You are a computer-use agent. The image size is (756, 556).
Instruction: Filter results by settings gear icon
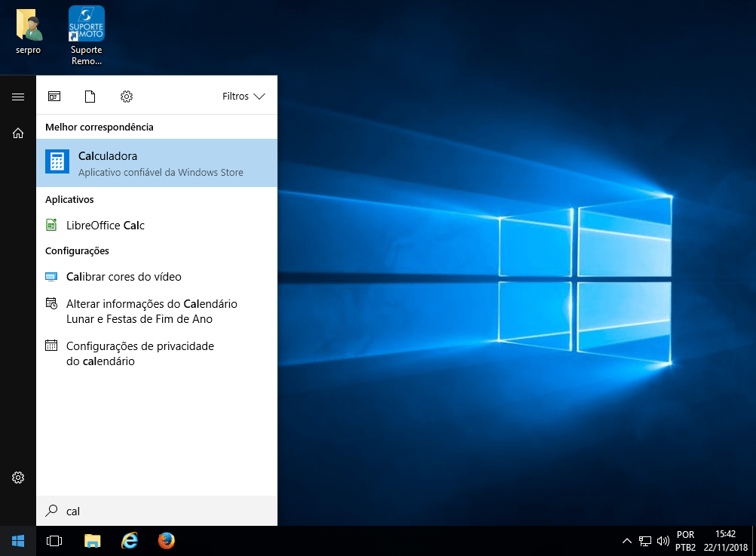[x=127, y=97]
